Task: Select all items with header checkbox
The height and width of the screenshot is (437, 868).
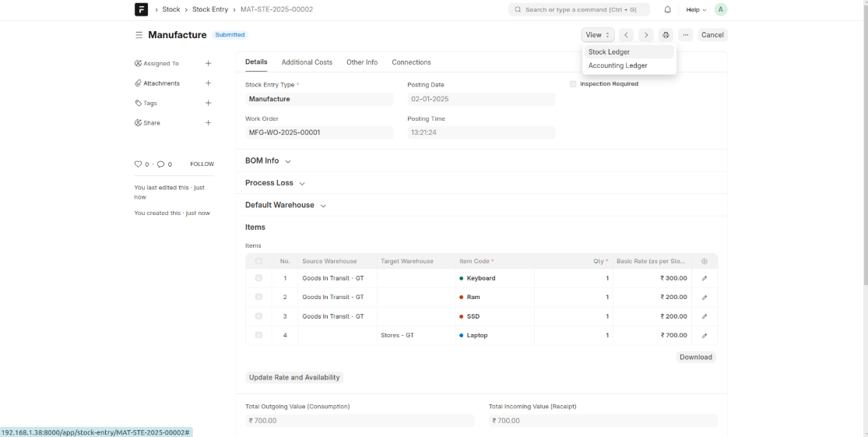Action: click(258, 262)
